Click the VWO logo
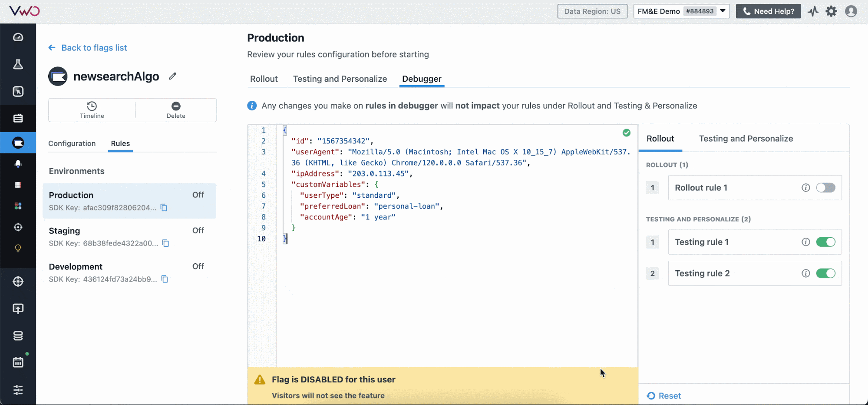868x405 pixels. (24, 11)
